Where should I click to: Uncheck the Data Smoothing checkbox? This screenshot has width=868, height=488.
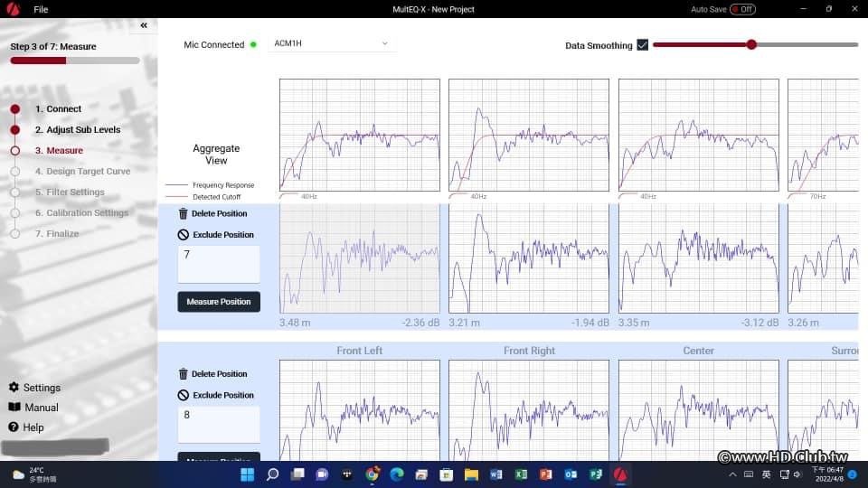pos(642,45)
